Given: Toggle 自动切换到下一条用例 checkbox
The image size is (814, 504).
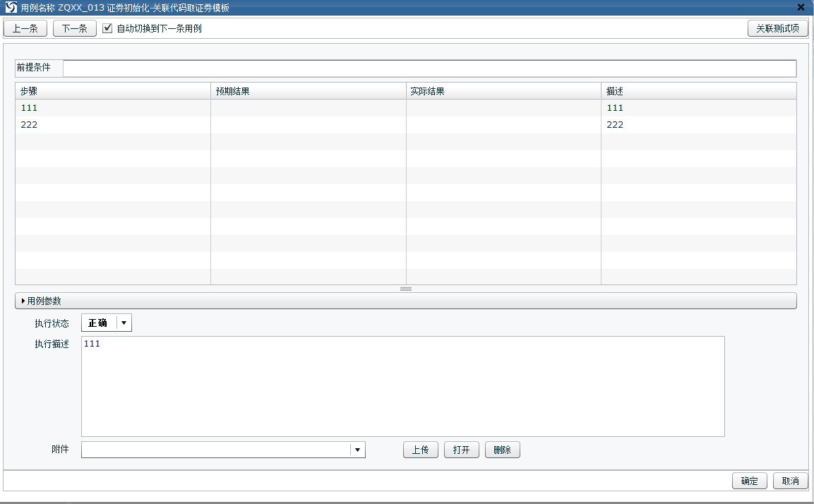Looking at the screenshot, I should (108, 29).
